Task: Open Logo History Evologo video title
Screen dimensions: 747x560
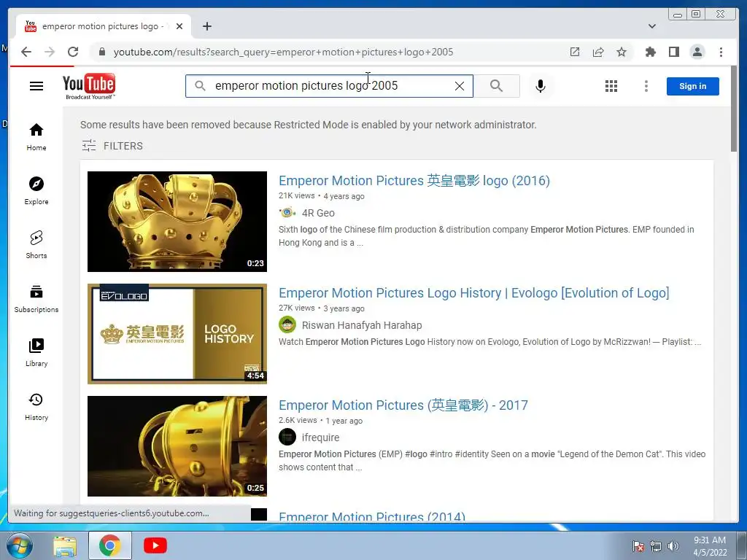Action: (473, 293)
